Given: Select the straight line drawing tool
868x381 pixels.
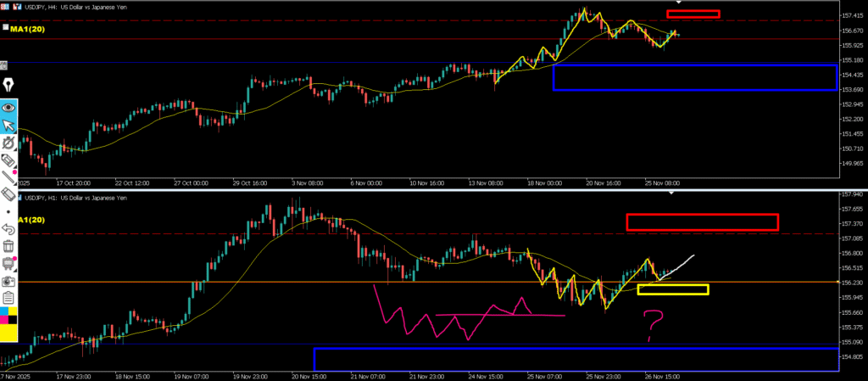Looking at the screenshot, I should pos(8,177).
